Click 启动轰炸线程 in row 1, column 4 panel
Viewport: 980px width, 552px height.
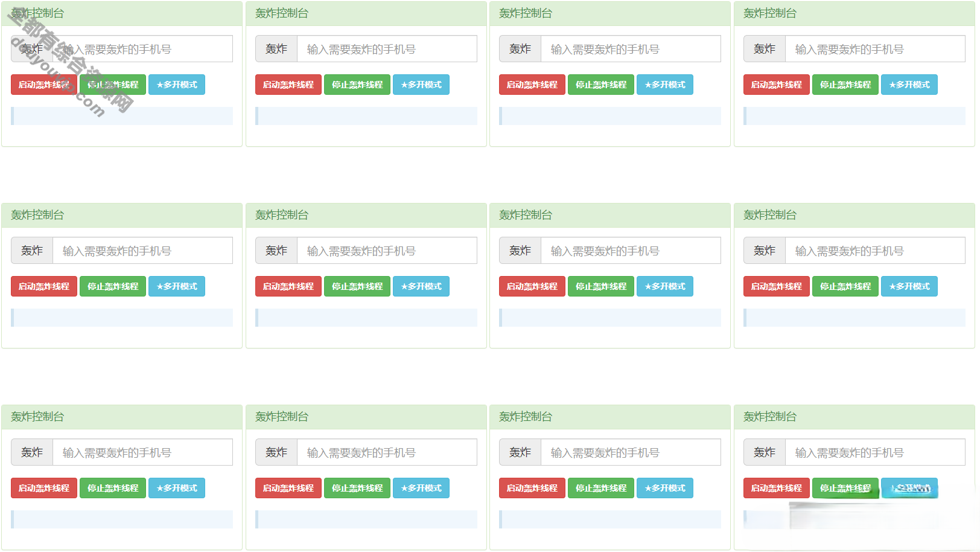[x=777, y=85]
